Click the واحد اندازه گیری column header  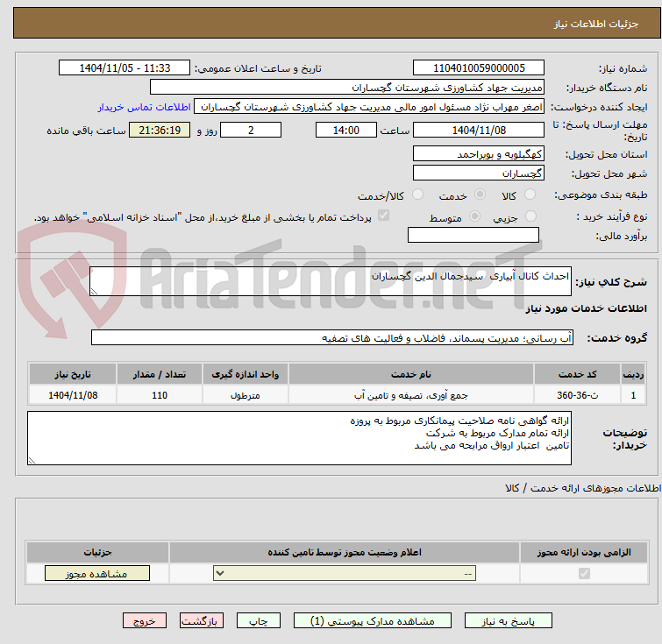click(x=246, y=374)
